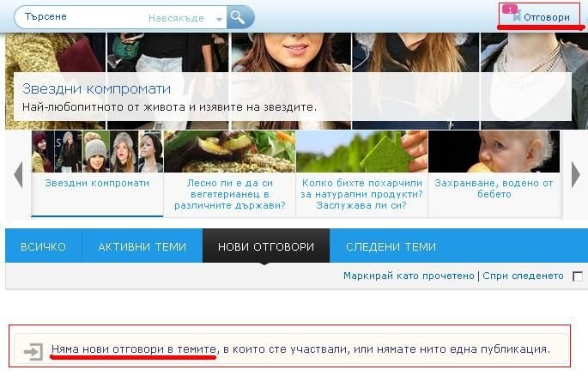Type in the Търсене search field
Screen dimensions: 588x376
77,17
